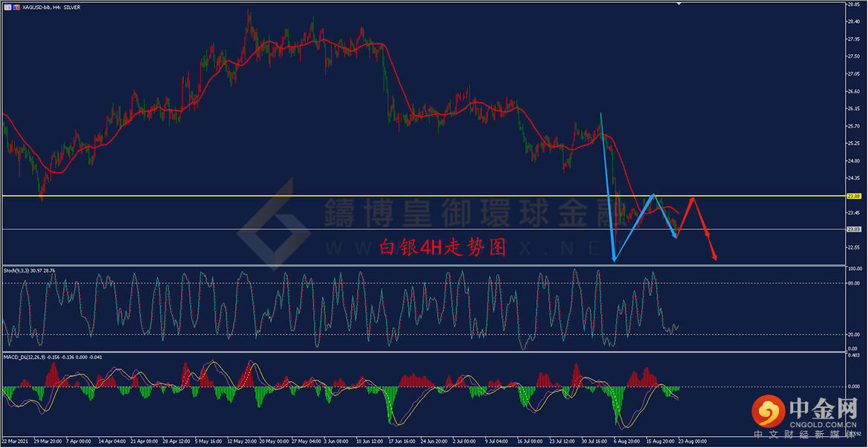Click the 23 Aug 00:00 time axis label
The image size is (868, 448).
pyautogui.click(x=691, y=441)
